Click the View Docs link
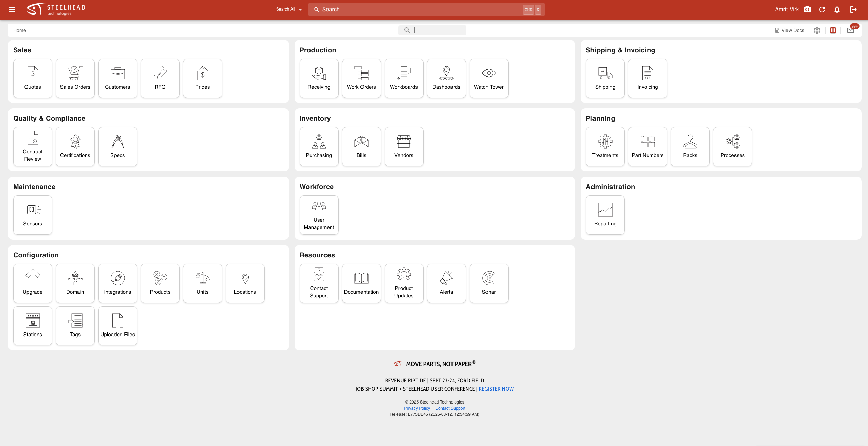This screenshot has height=446, width=868. click(x=790, y=30)
